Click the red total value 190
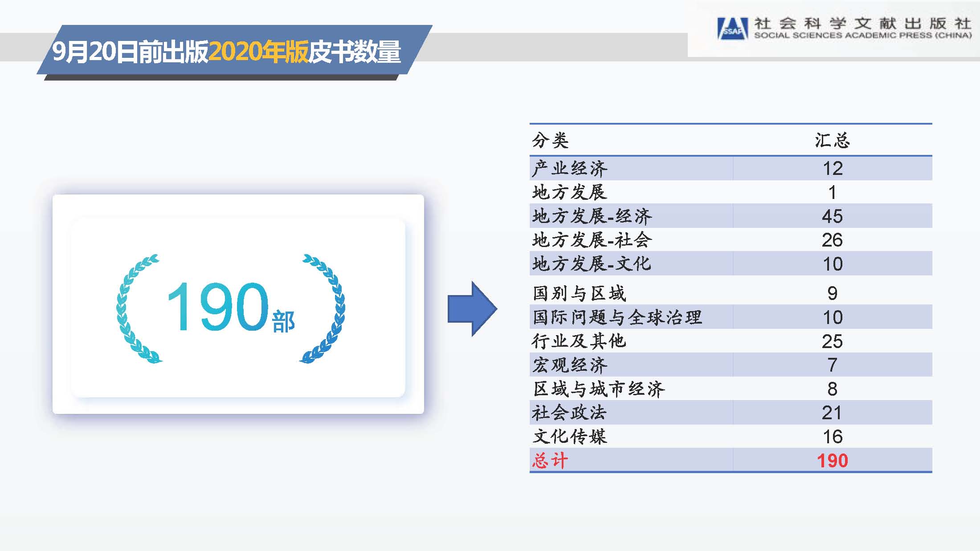980x551 pixels. point(832,461)
